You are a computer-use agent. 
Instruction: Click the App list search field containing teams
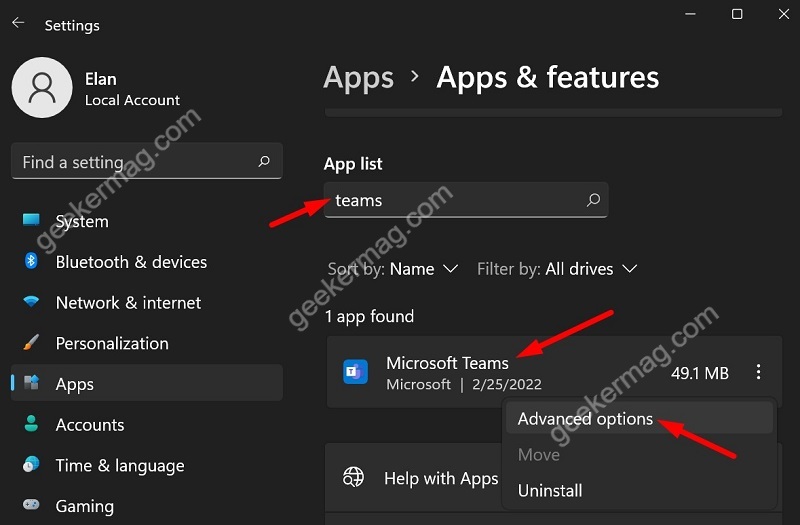pyautogui.click(x=466, y=199)
